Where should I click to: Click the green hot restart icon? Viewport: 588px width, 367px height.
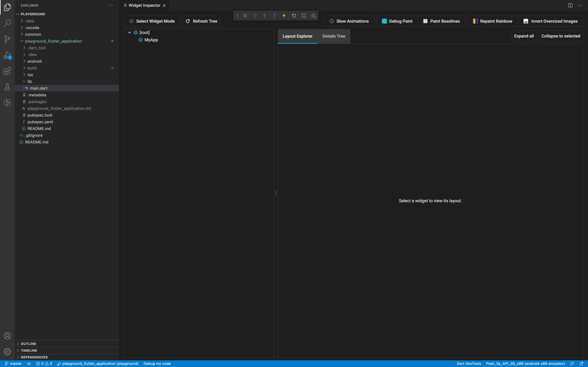pyautogui.click(x=294, y=16)
